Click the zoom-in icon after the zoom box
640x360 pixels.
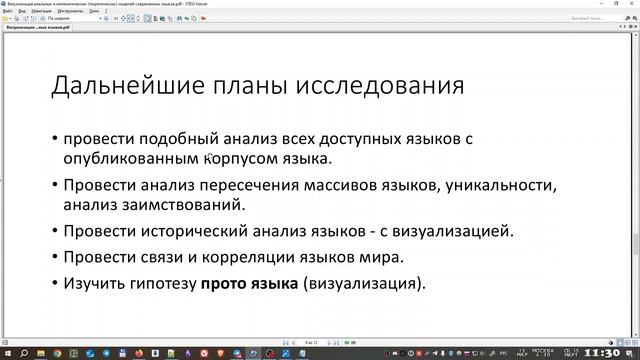(x=106, y=18)
